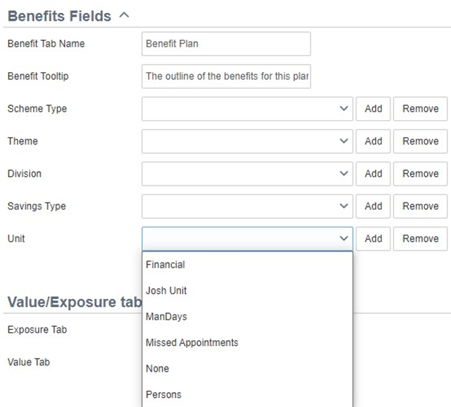Click Remove button for Scheme Type

pyautogui.click(x=420, y=109)
